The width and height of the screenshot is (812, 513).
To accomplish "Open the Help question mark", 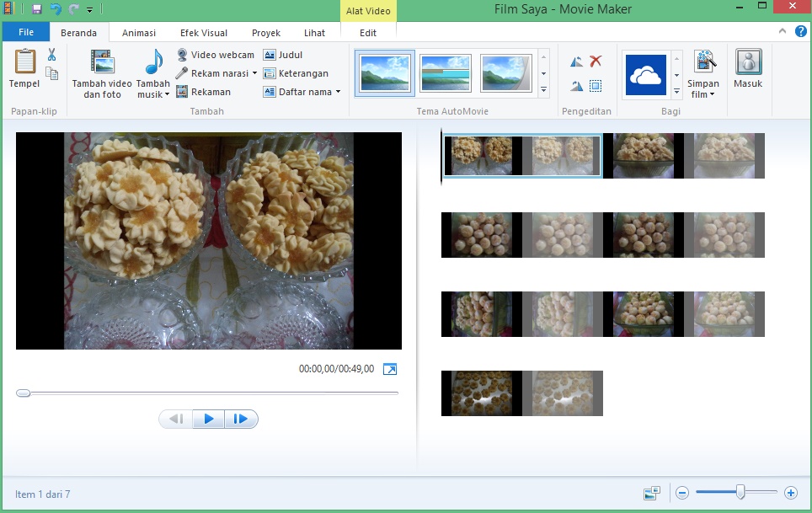I will click(800, 31).
